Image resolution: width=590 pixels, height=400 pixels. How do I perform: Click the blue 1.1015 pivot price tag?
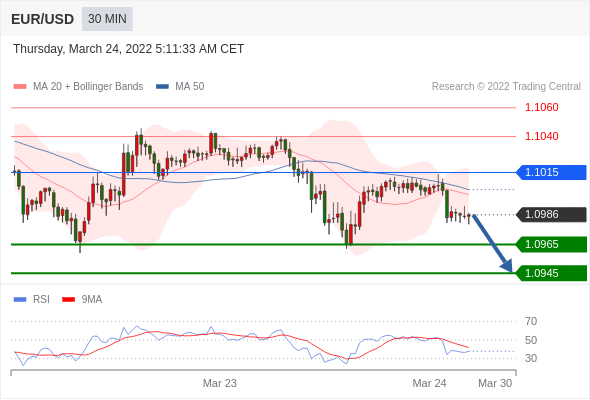pos(551,172)
